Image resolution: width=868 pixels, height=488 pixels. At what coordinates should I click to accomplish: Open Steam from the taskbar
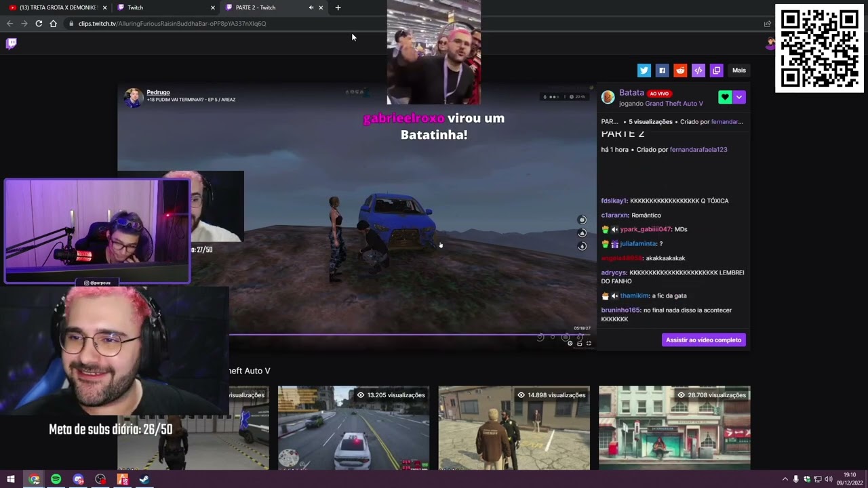(x=144, y=479)
